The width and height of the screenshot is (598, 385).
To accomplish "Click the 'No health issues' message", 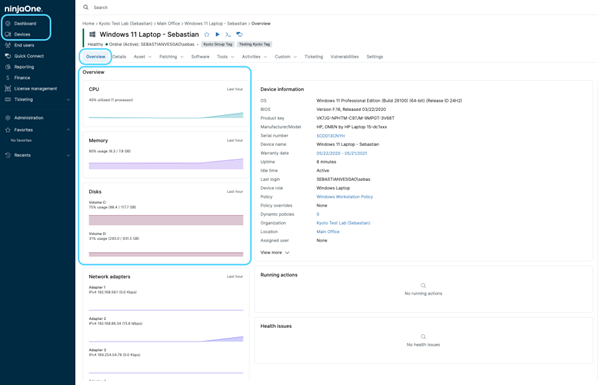I will (x=423, y=345).
